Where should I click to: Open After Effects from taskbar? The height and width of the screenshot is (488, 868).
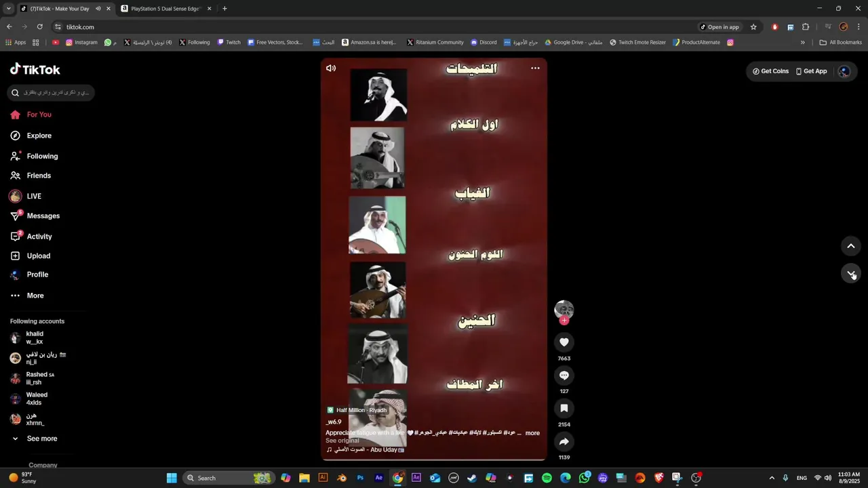tap(379, 478)
